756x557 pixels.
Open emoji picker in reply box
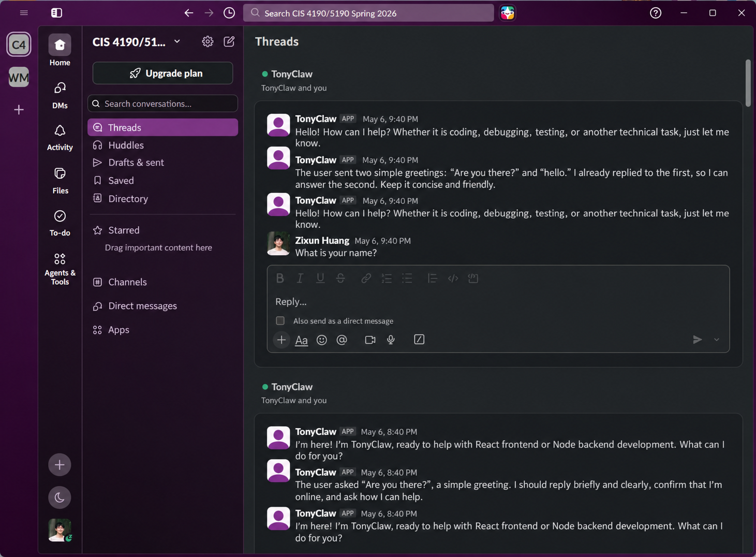pyautogui.click(x=322, y=340)
